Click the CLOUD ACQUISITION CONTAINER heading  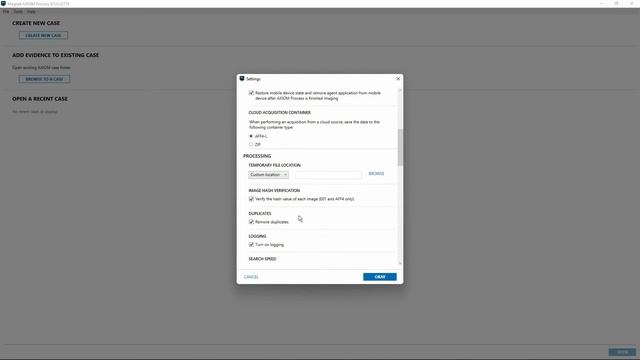280,113
